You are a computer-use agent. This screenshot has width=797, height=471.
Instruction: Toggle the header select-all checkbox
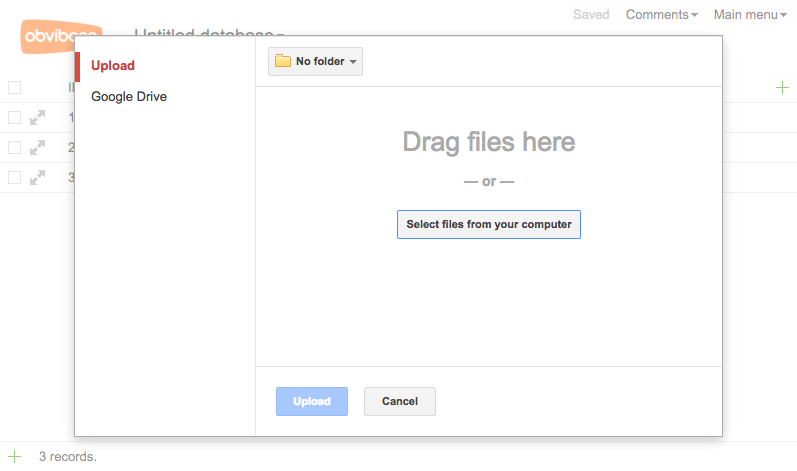15,87
